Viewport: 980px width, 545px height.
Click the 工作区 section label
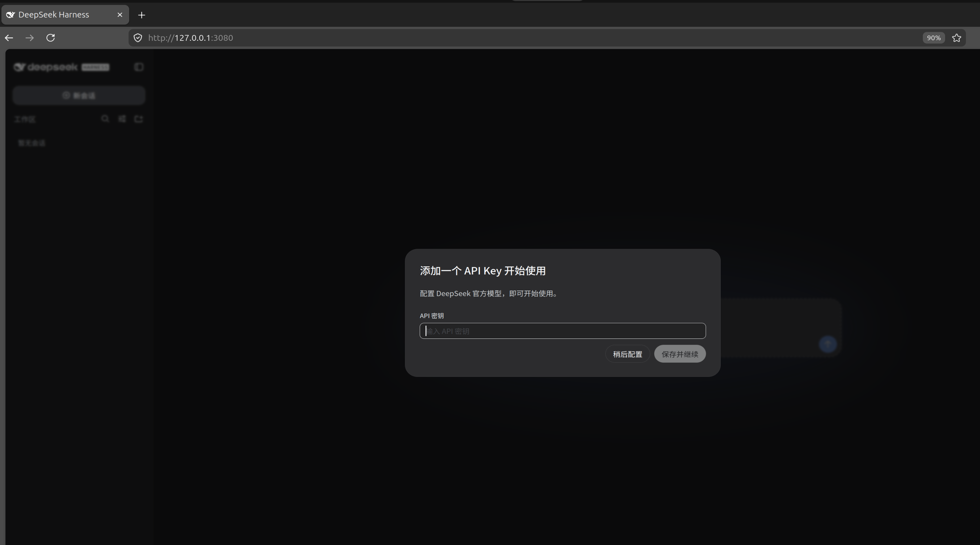point(25,120)
